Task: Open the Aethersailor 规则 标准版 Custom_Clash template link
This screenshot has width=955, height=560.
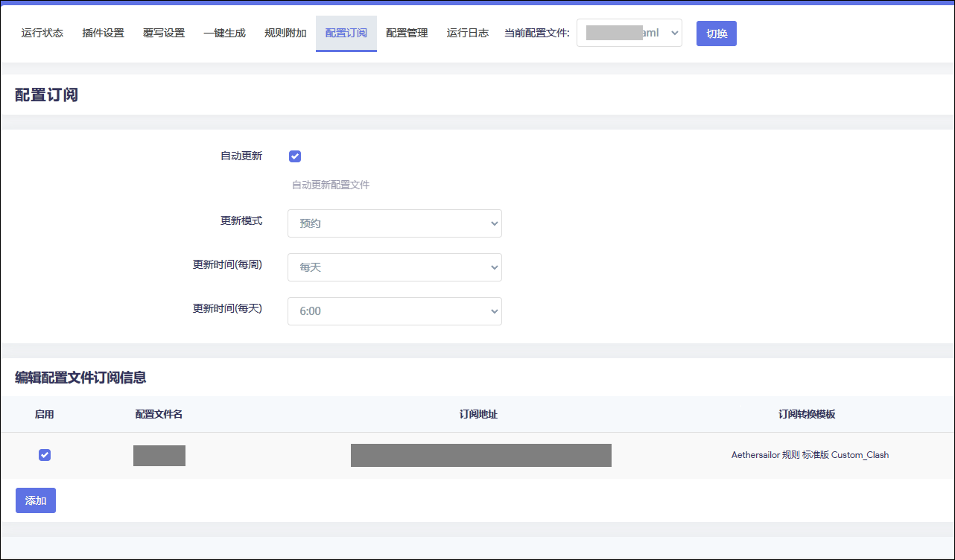Action: pos(810,454)
